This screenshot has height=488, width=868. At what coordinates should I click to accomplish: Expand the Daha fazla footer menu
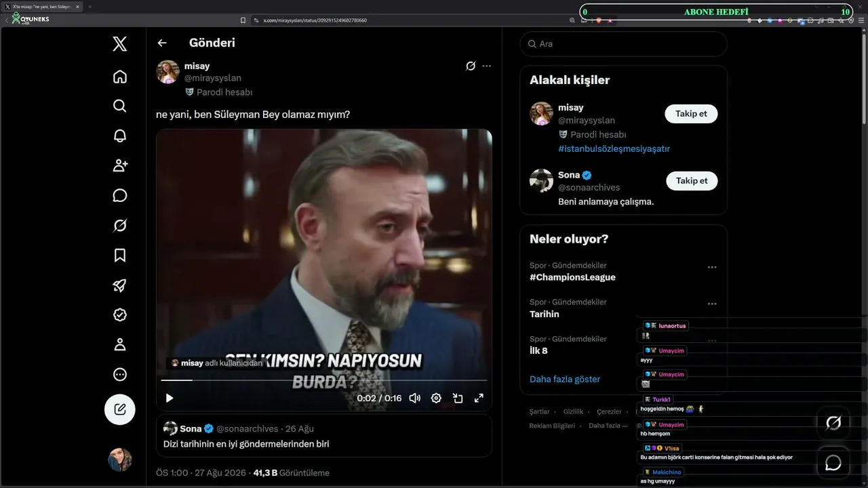click(608, 426)
